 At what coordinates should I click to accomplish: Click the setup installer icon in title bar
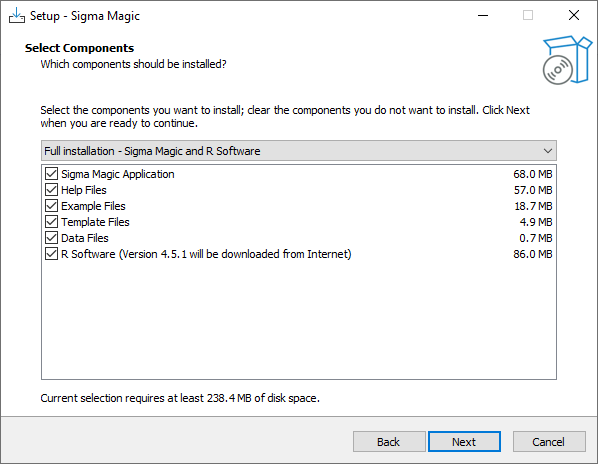coord(17,16)
